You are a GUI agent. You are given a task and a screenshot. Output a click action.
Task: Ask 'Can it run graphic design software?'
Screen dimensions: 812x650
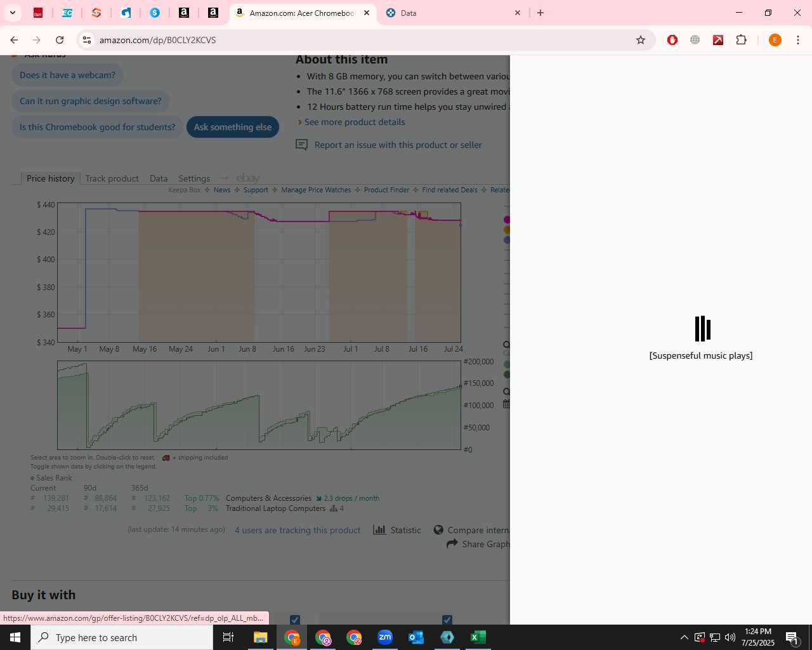coord(91,101)
